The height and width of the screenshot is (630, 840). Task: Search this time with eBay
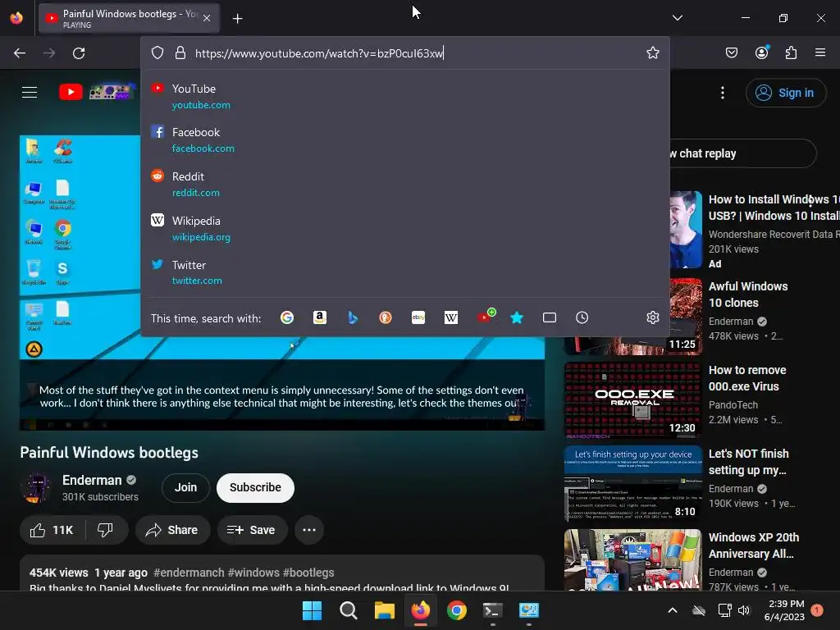coord(418,317)
